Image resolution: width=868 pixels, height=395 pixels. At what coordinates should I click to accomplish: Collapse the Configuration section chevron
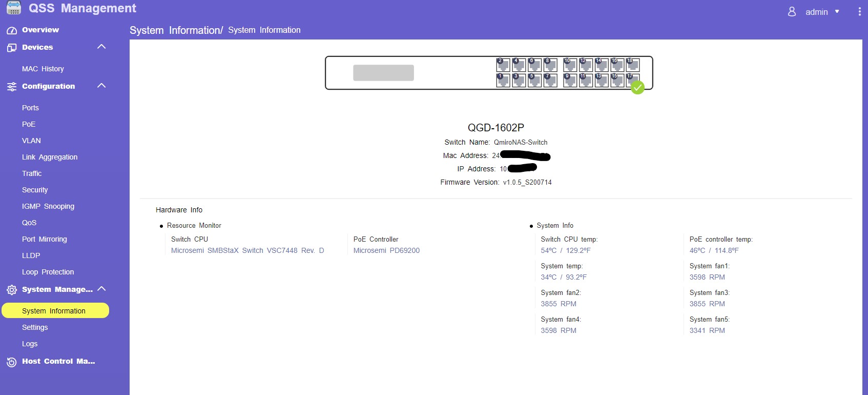101,86
